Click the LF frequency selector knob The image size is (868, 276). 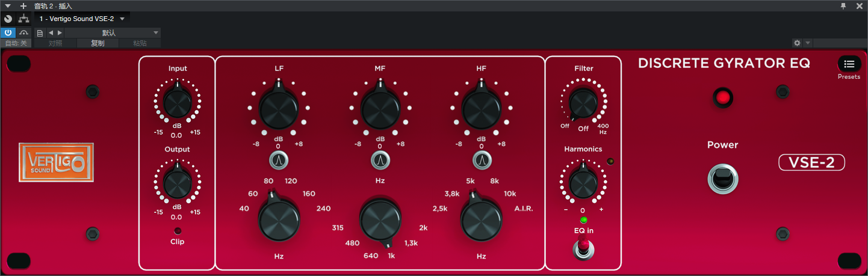(x=279, y=219)
